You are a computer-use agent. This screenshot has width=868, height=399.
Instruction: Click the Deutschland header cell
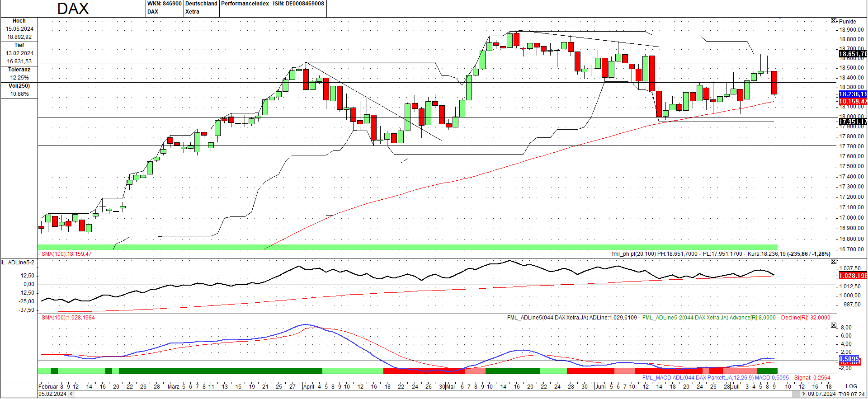(x=202, y=4)
